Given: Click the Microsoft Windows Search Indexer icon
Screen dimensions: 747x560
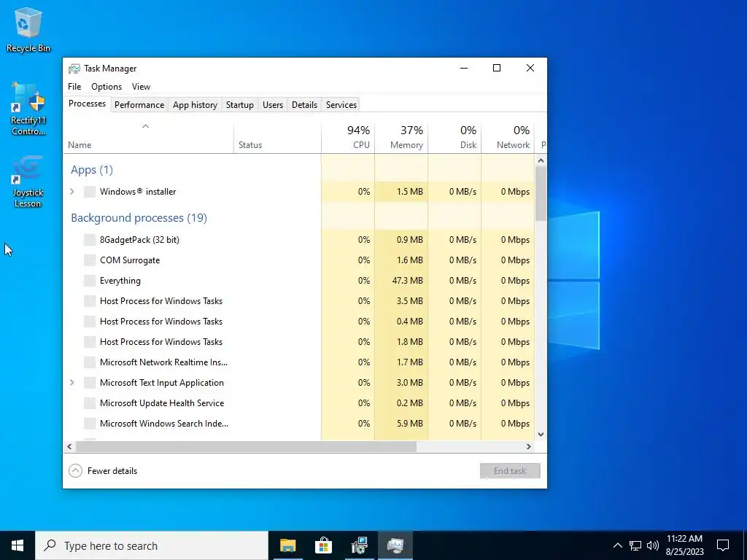Looking at the screenshot, I should (x=90, y=424).
